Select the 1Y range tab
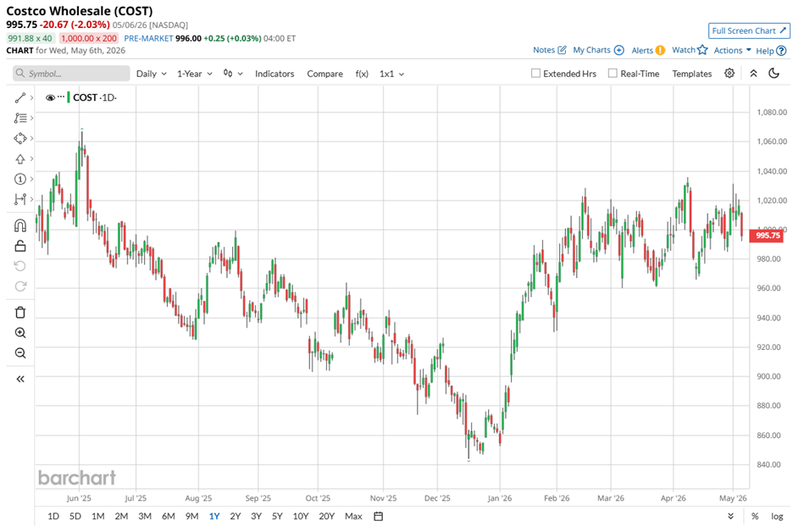 214,516
